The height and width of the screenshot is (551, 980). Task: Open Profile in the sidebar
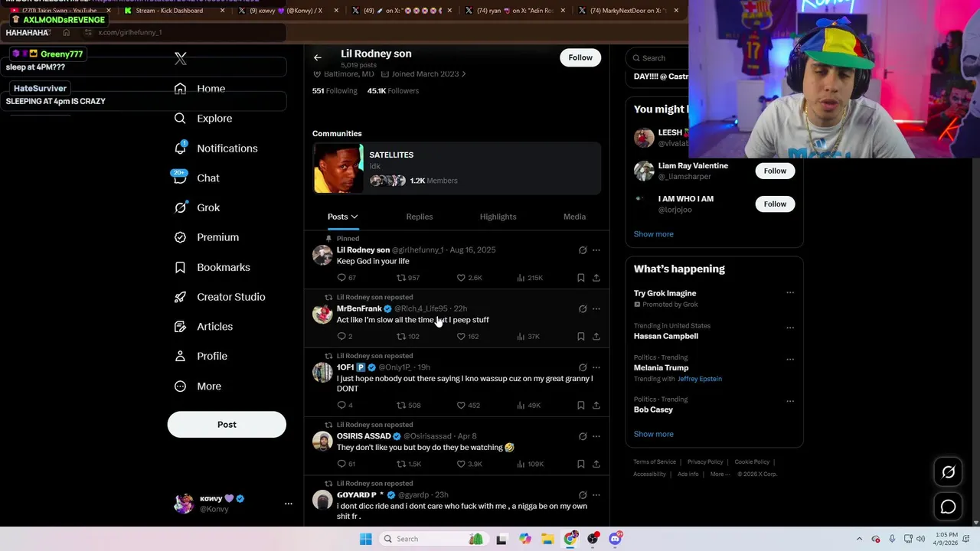point(201,357)
